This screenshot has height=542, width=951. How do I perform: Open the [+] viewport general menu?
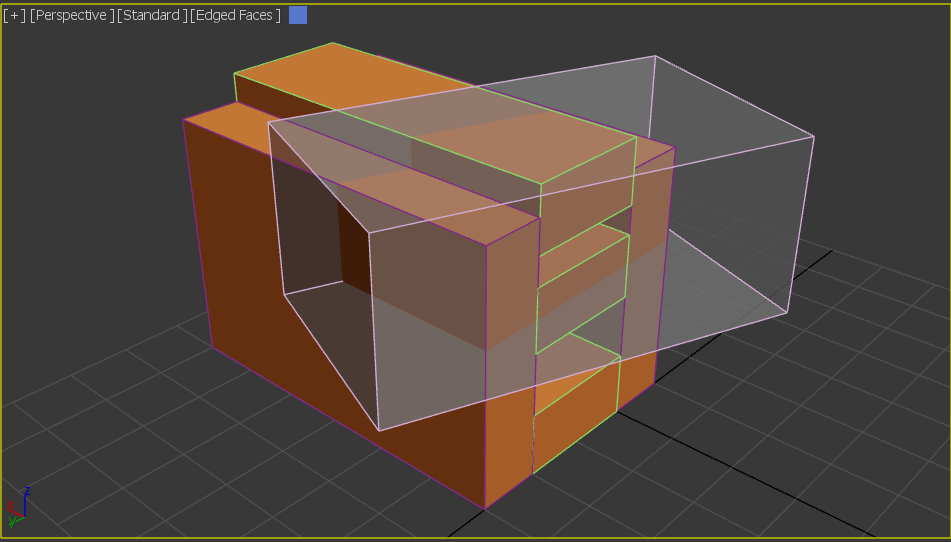tap(15, 15)
